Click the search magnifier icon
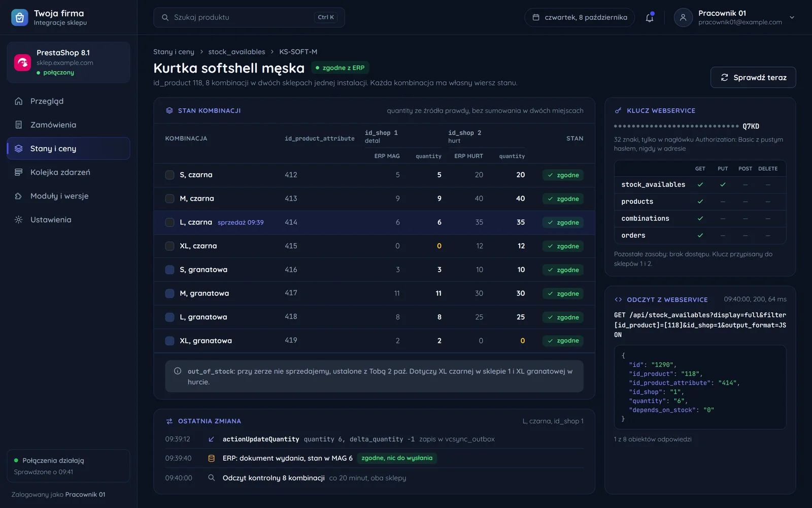812x508 pixels. click(x=165, y=17)
